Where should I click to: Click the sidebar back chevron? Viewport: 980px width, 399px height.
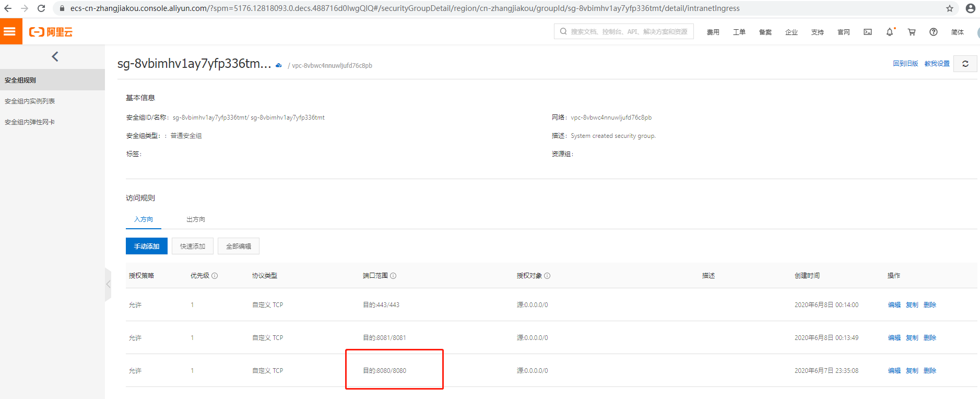[55, 56]
